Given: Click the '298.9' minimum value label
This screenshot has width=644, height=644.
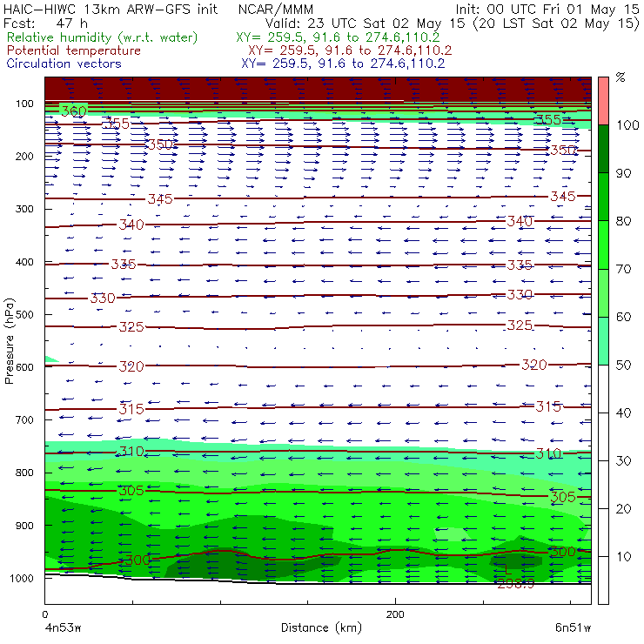Looking at the screenshot, I should point(516,584).
